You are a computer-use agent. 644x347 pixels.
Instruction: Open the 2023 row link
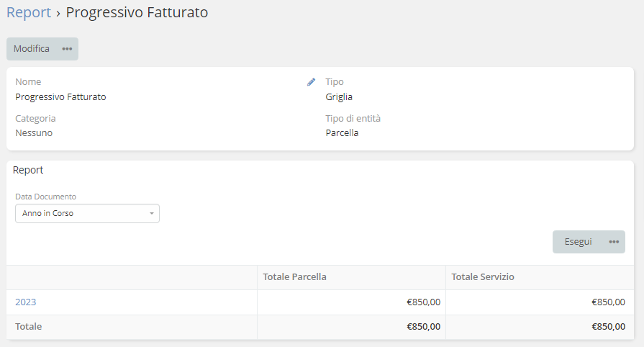pos(26,302)
